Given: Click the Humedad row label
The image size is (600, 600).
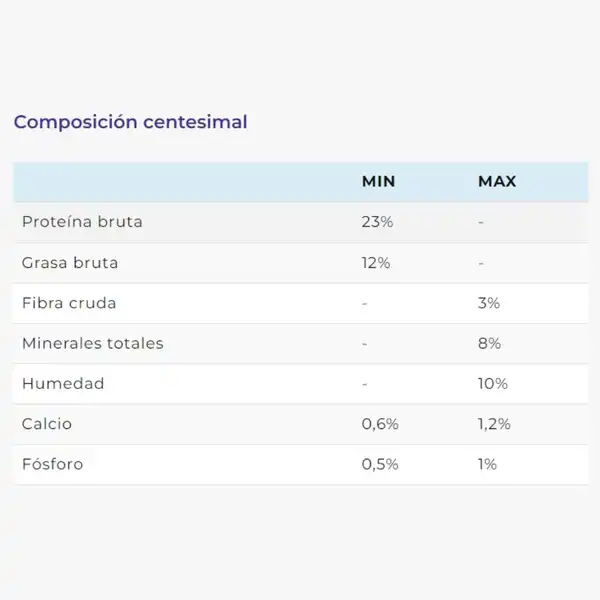Looking at the screenshot, I should click(x=63, y=383).
